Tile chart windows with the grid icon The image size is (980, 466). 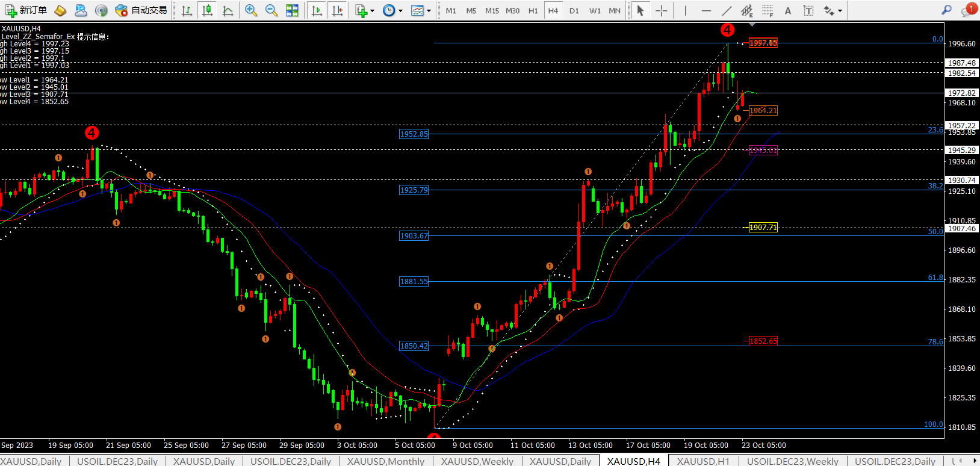292,10
